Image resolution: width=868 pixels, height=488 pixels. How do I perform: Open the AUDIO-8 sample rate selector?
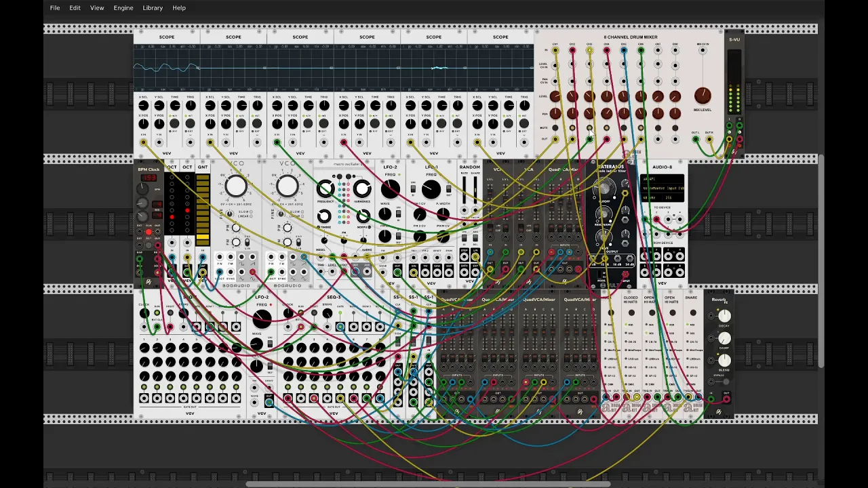point(651,198)
